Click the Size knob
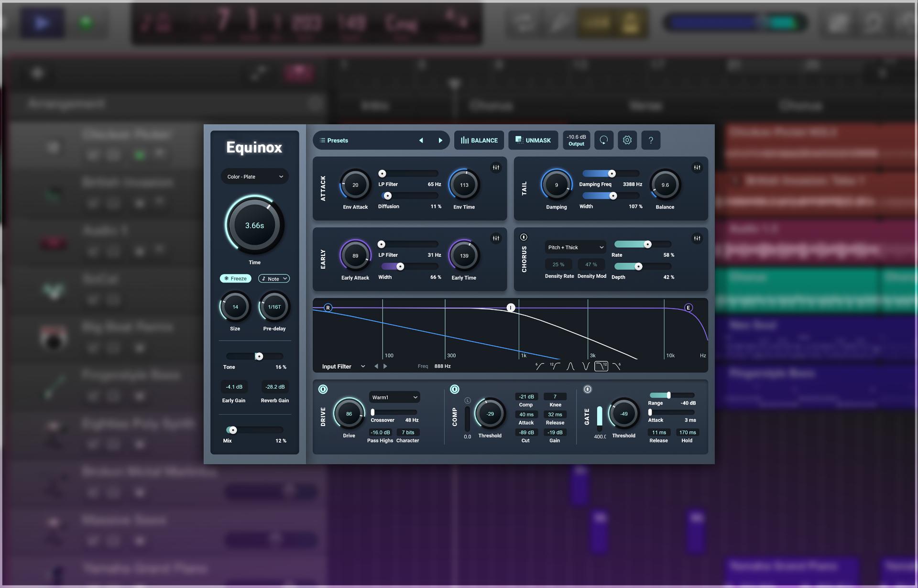 tap(235, 307)
